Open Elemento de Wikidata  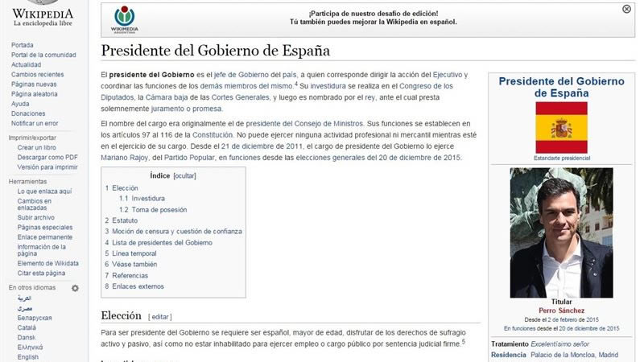pos(47,264)
